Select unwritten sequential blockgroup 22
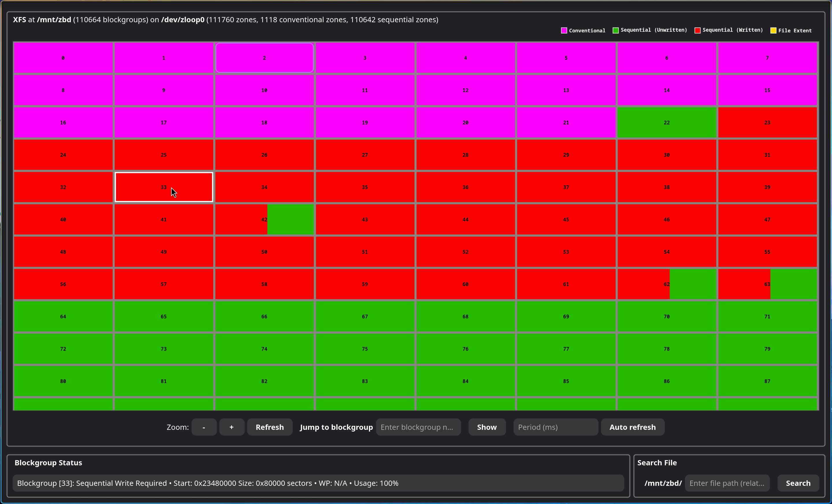The width and height of the screenshot is (832, 504). click(x=666, y=122)
